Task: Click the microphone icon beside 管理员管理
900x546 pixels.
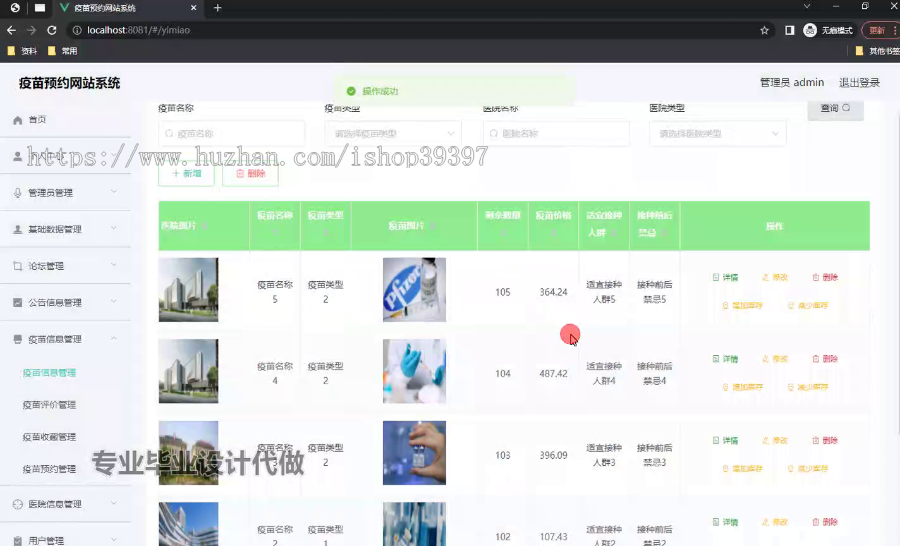Action: coord(18,193)
